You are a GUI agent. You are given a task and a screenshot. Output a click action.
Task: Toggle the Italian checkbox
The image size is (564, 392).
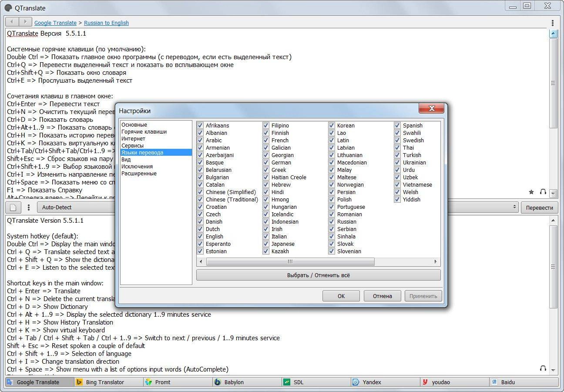[266, 236]
